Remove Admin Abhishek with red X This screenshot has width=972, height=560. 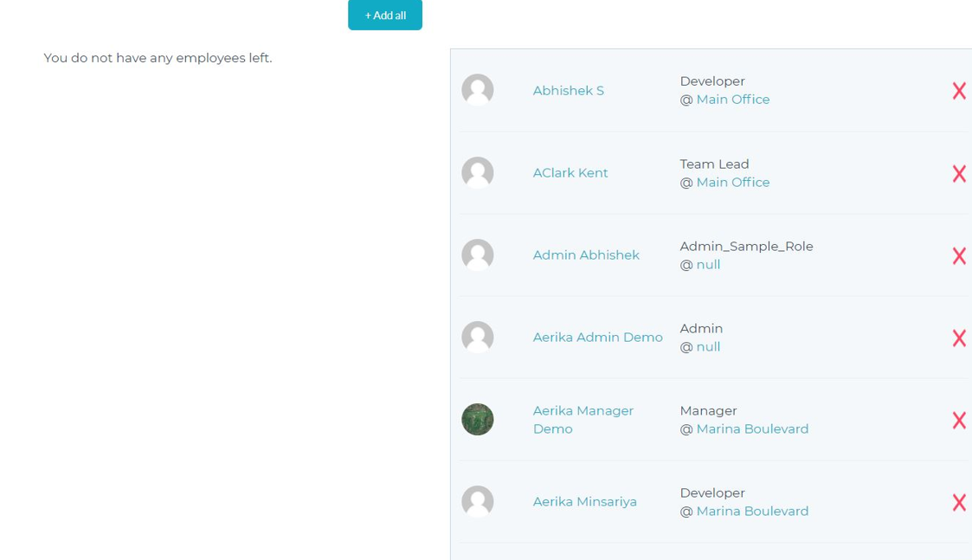click(959, 255)
